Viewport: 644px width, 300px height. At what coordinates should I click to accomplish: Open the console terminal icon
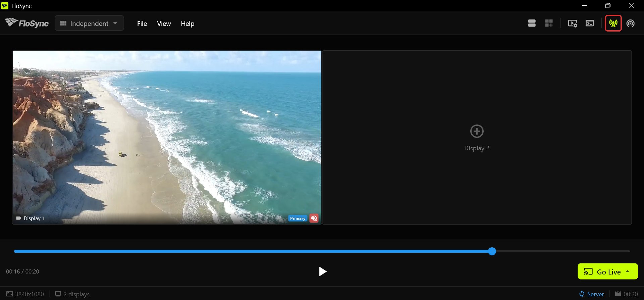[x=590, y=23]
